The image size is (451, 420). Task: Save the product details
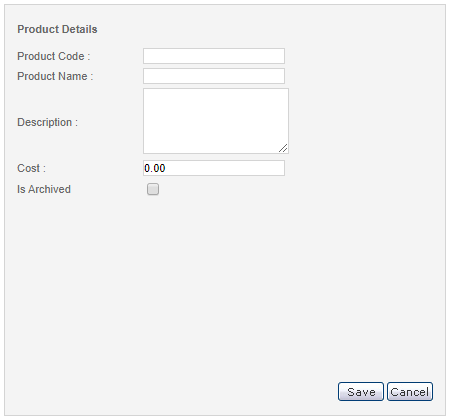[x=361, y=392]
